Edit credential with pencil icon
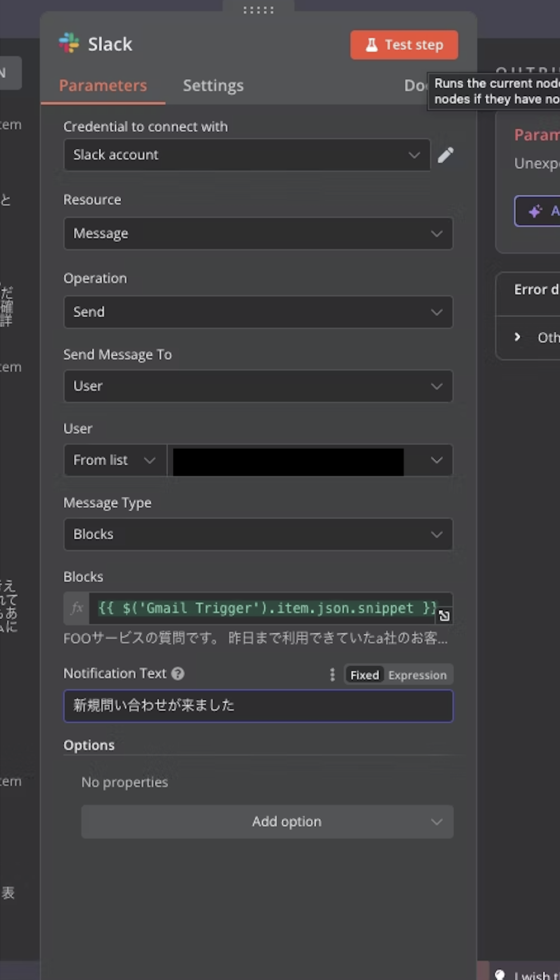This screenshot has width=560, height=980. coord(445,155)
